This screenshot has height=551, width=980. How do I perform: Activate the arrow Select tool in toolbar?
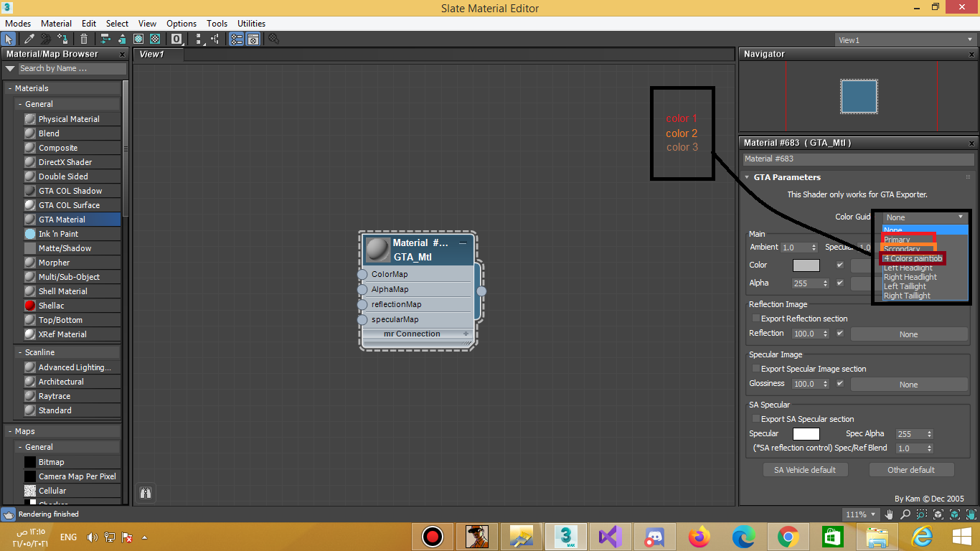pyautogui.click(x=9, y=39)
